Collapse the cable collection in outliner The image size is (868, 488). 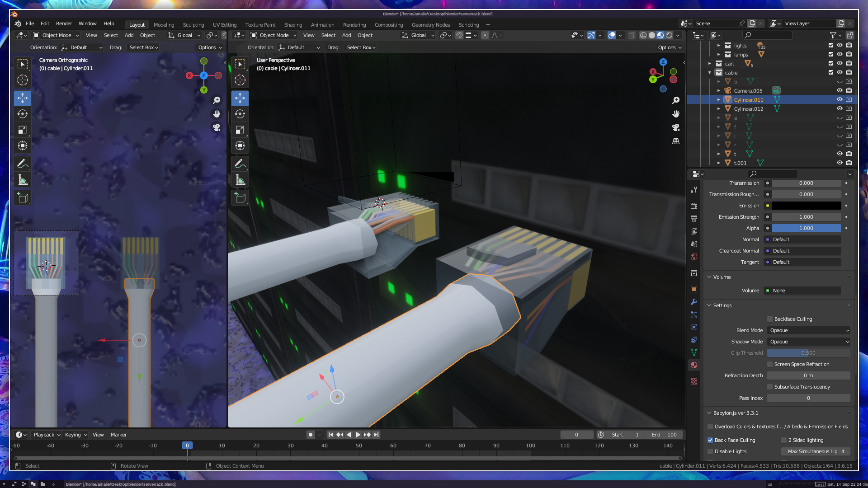(710, 73)
